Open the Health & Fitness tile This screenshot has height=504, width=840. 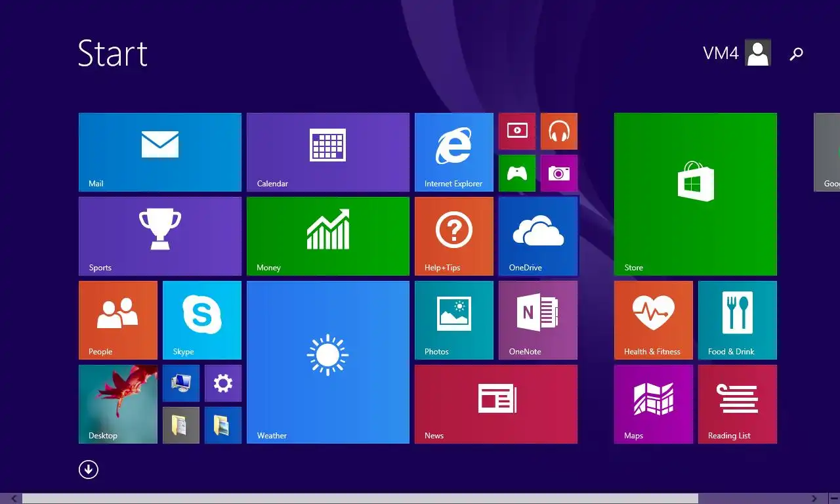point(654,320)
